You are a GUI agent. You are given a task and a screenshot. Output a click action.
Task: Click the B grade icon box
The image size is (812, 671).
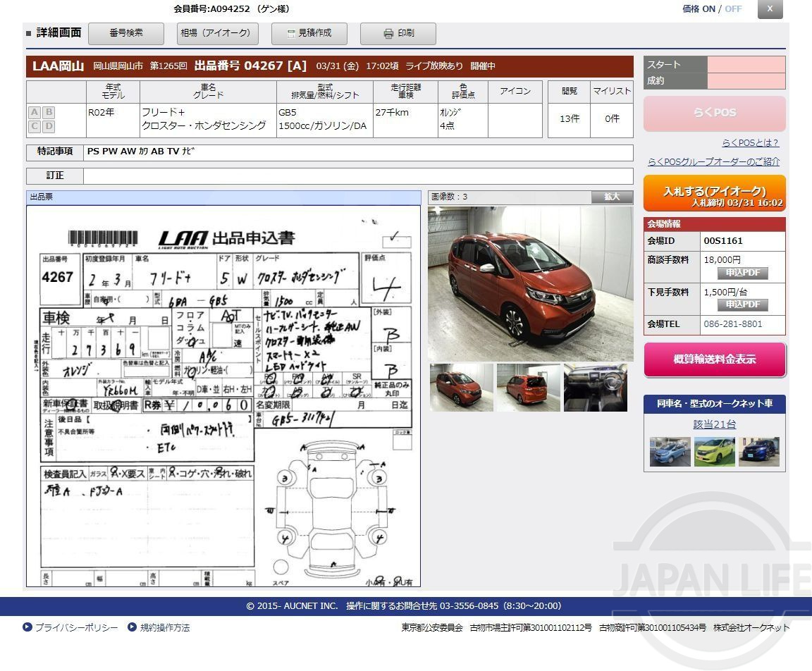click(49, 112)
